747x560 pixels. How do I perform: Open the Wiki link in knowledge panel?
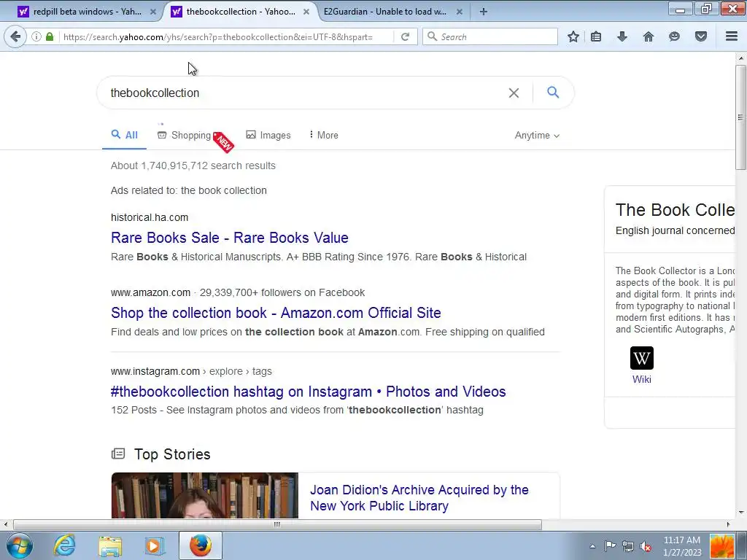642,379
